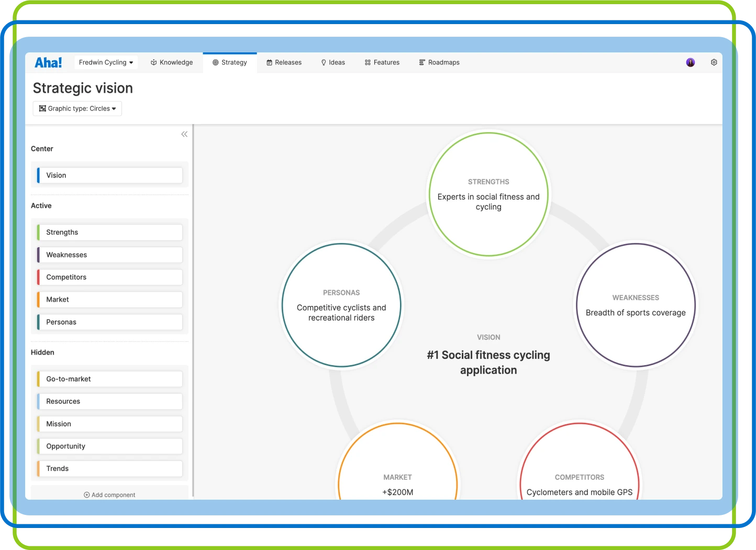Switch to the Strategy tab
The image size is (756, 550).
(230, 62)
